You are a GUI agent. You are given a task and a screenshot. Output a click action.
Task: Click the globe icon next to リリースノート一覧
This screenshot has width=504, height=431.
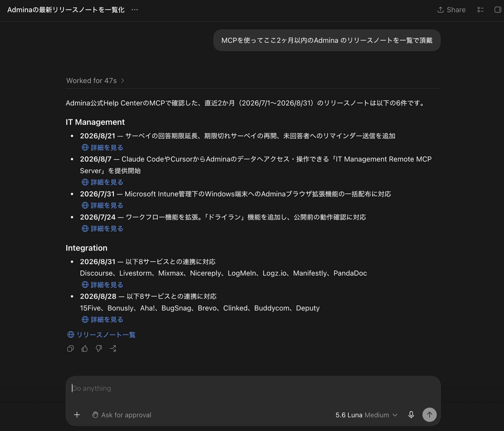[x=71, y=334]
